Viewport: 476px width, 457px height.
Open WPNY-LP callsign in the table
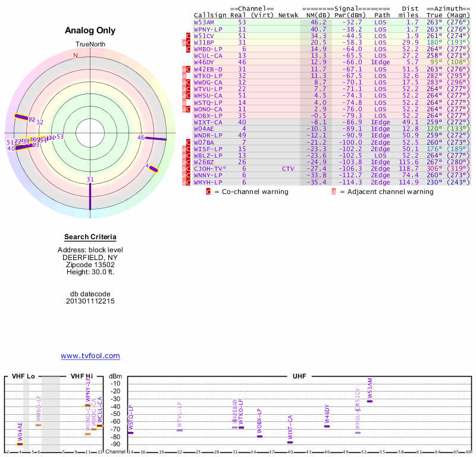pos(208,29)
